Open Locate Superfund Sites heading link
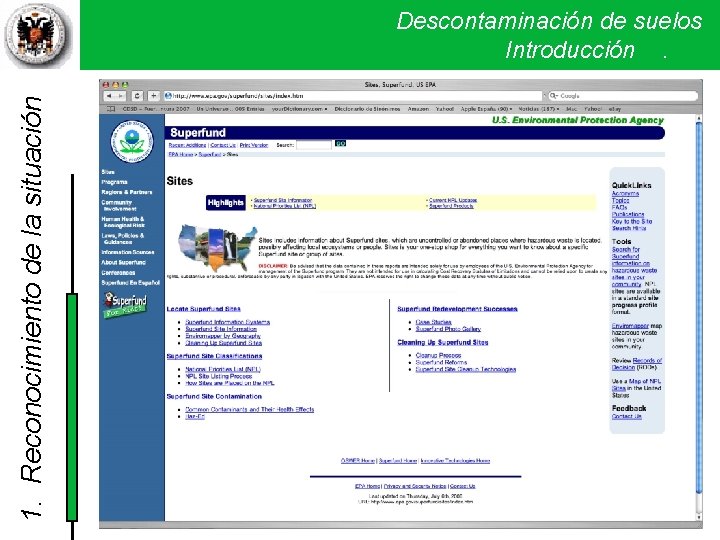This screenshot has width=720, height=540. pyautogui.click(x=203, y=309)
